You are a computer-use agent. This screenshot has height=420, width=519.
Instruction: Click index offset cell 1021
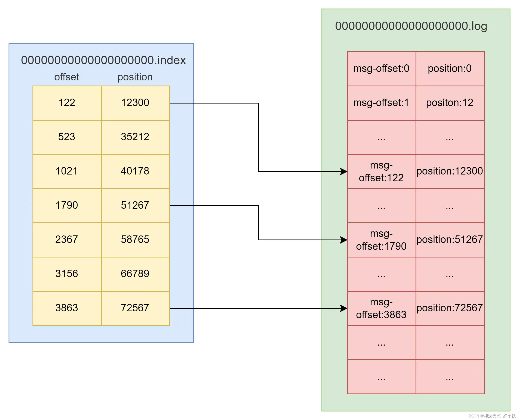coord(67,171)
